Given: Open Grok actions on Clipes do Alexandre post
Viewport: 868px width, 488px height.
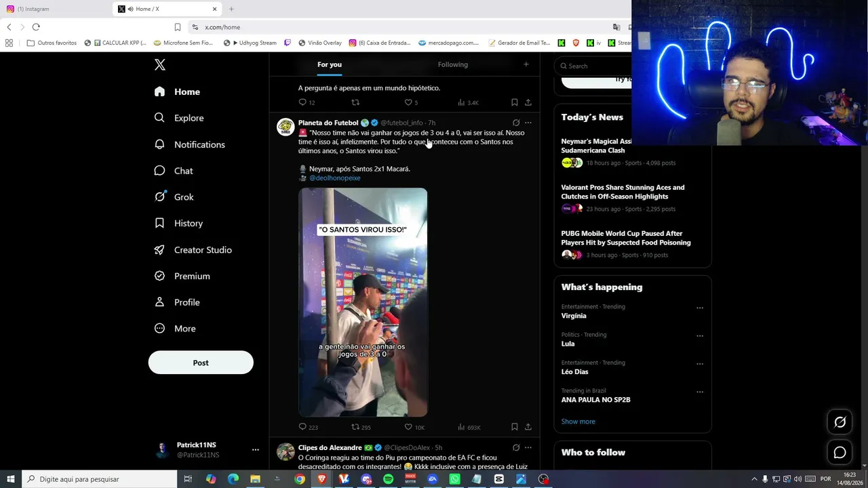Looking at the screenshot, I should (516, 447).
